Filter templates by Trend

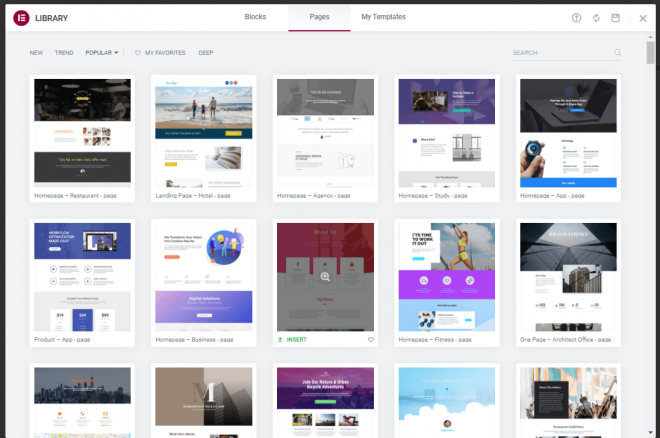pos(64,53)
